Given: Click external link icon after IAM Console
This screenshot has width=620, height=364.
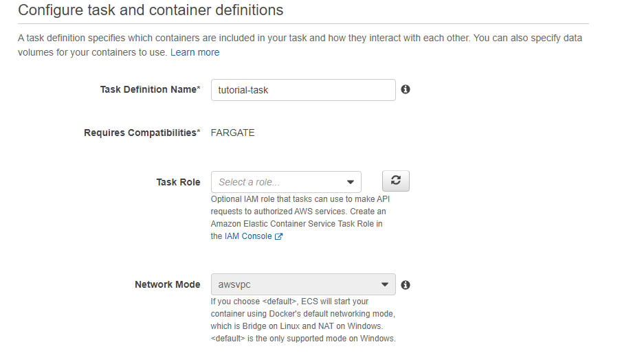Looking at the screenshot, I should (x=279, y=236).
